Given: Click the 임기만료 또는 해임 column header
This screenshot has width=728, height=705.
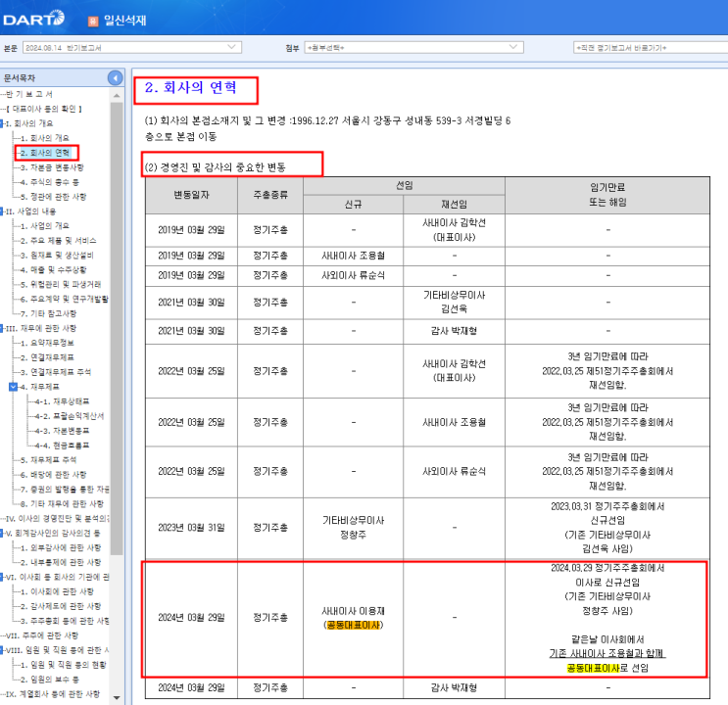Looking at the screenshot, I should coord(607,196).
